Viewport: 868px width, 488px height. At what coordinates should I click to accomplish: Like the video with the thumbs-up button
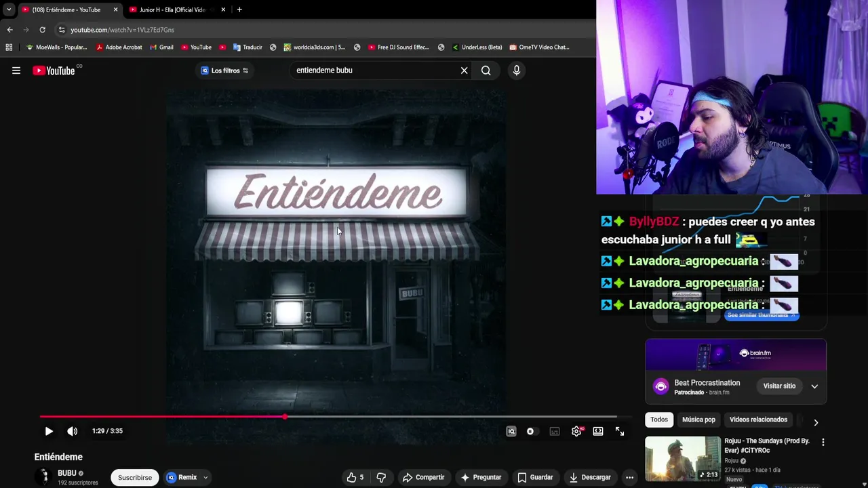click(x=355, y=477)
